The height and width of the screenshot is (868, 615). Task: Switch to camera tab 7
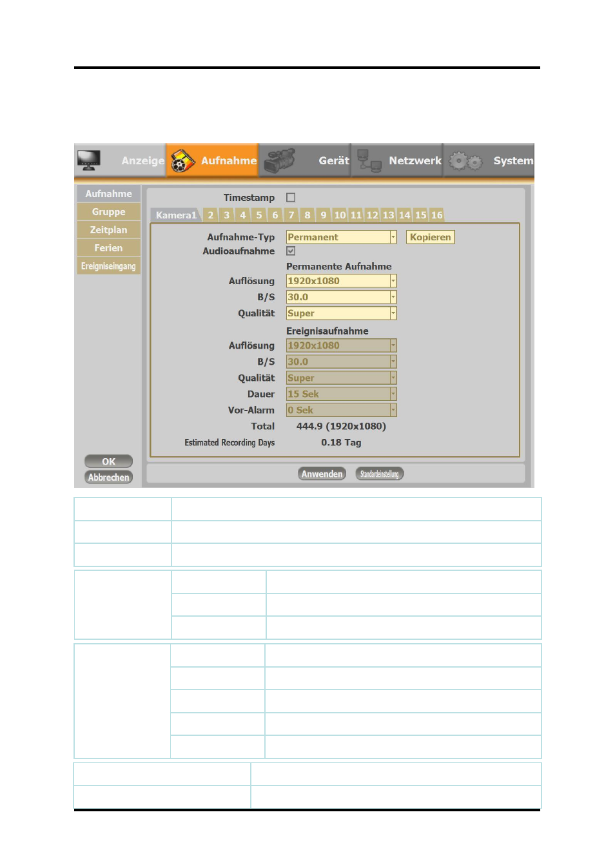click(x=291, y=215)
